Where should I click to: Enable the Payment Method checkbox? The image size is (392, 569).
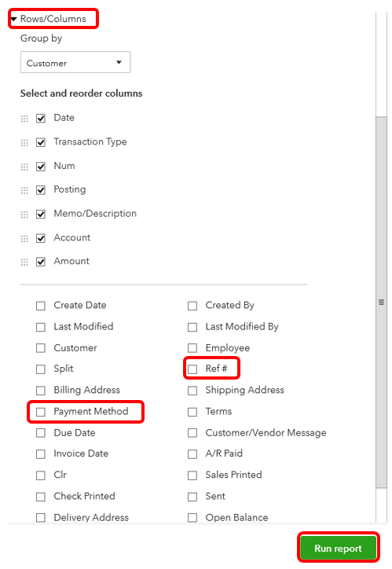41,412
